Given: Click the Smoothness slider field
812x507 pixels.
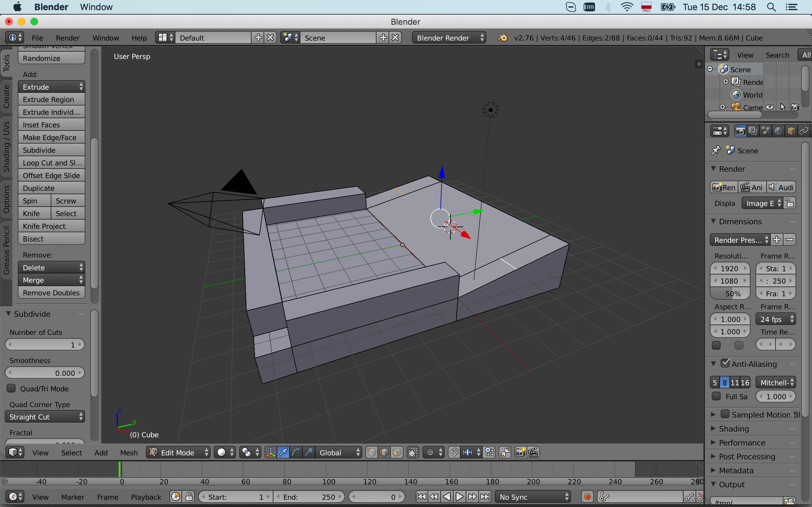Looking at the screenshot, I should click(x=45, y=373).
